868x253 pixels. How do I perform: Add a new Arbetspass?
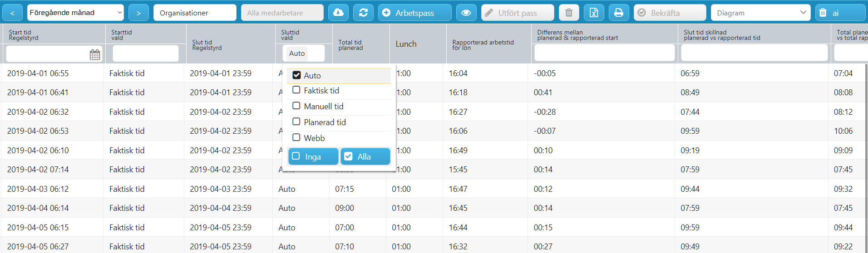414,13
